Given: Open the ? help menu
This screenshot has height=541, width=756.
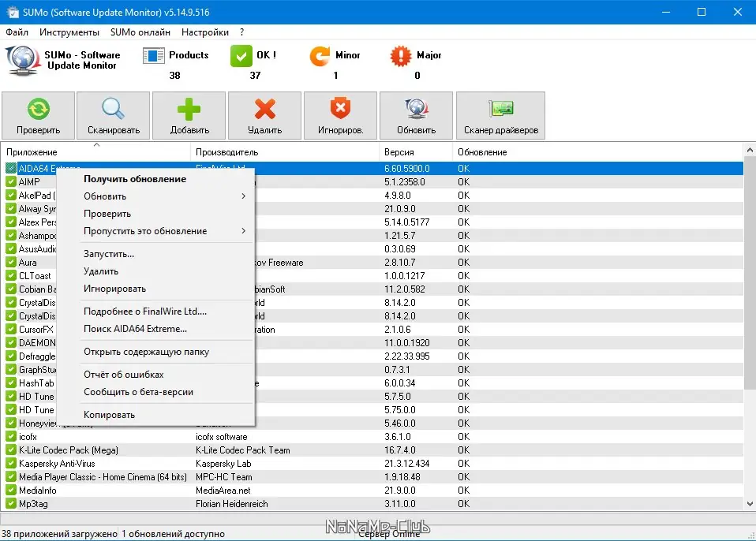Looking at the screenshot, I should point(242,32).
